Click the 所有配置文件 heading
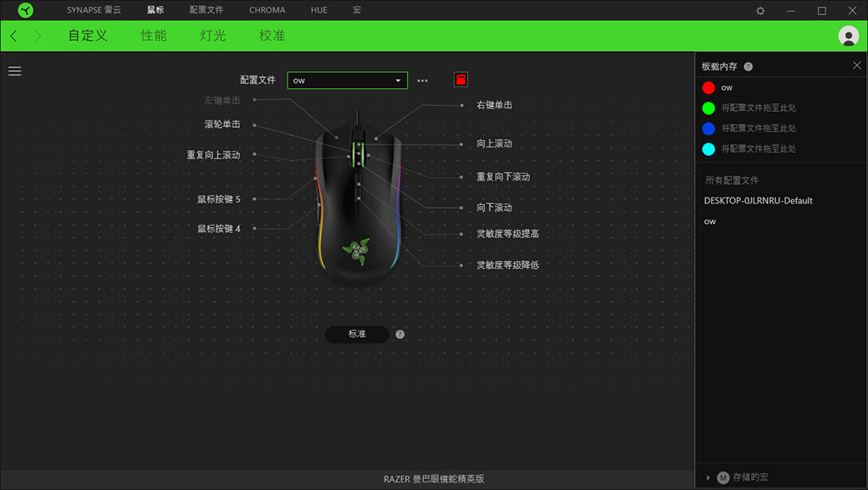 point(732,181)
